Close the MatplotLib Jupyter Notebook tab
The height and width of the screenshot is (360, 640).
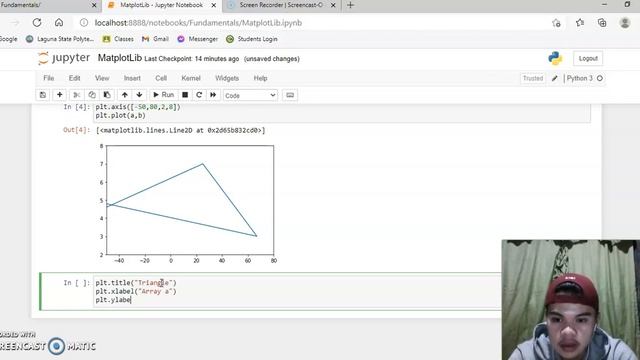pyautogui.click(x=213, y=5)
